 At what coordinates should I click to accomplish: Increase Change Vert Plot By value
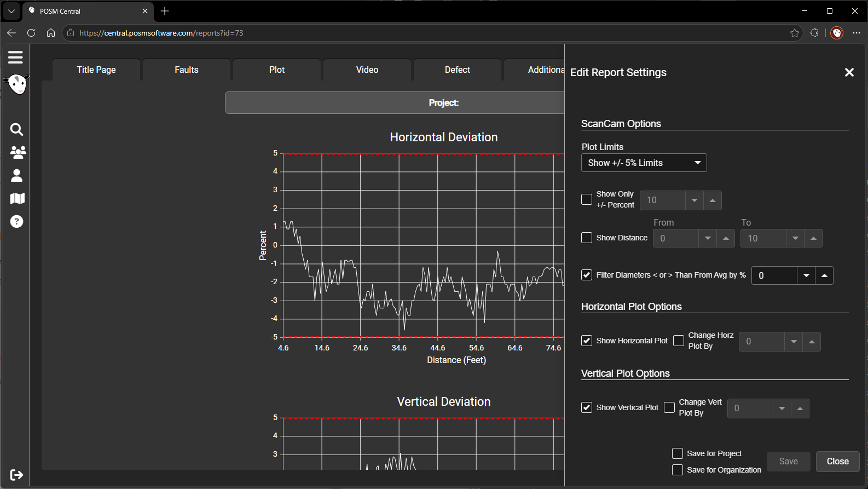(x=800, y=409)
